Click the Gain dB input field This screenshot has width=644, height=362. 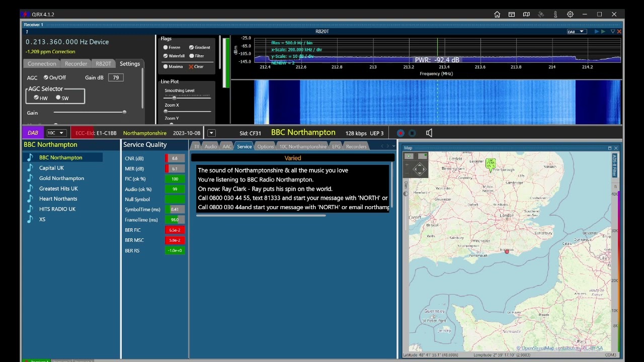coord(116,77)
